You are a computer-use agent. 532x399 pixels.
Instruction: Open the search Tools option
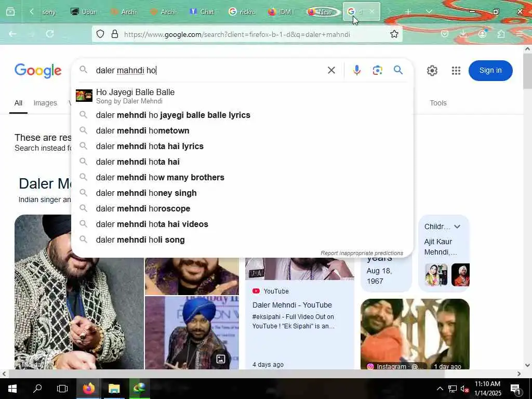(x=438, y=103)
